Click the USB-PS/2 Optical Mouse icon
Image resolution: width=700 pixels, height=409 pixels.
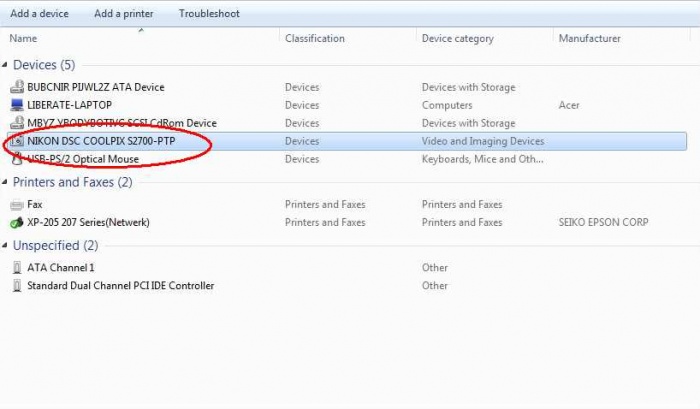click(17, 159)
